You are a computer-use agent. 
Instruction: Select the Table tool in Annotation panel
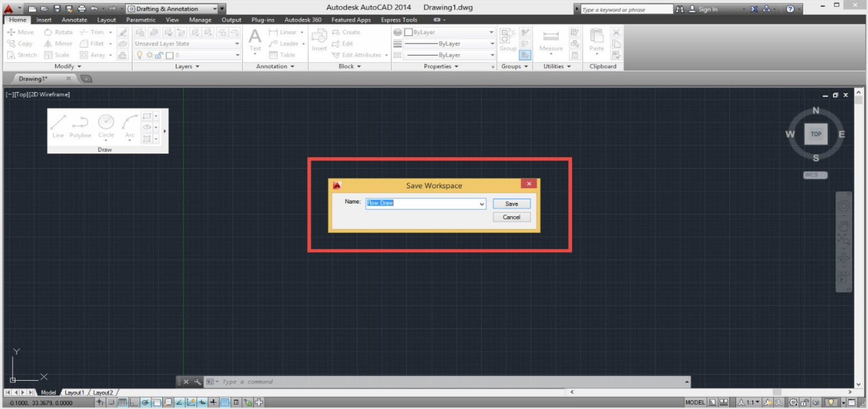(282, 55)
